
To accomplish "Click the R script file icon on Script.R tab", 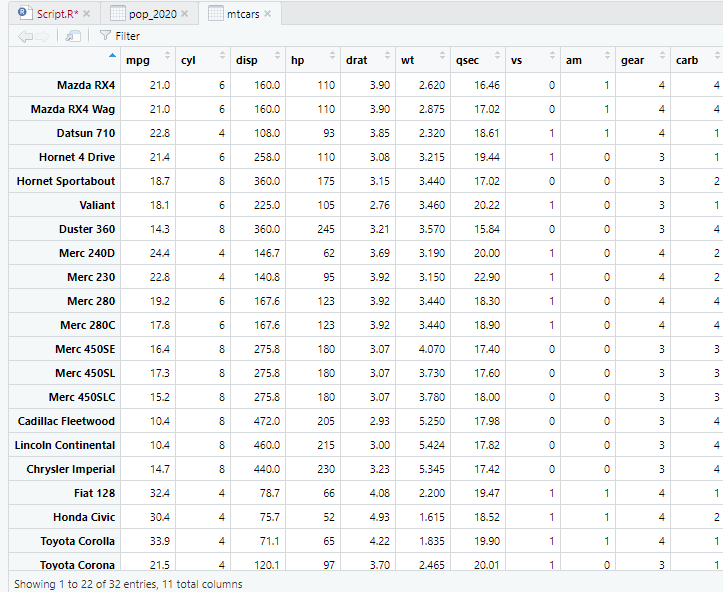I will point(25,13).
